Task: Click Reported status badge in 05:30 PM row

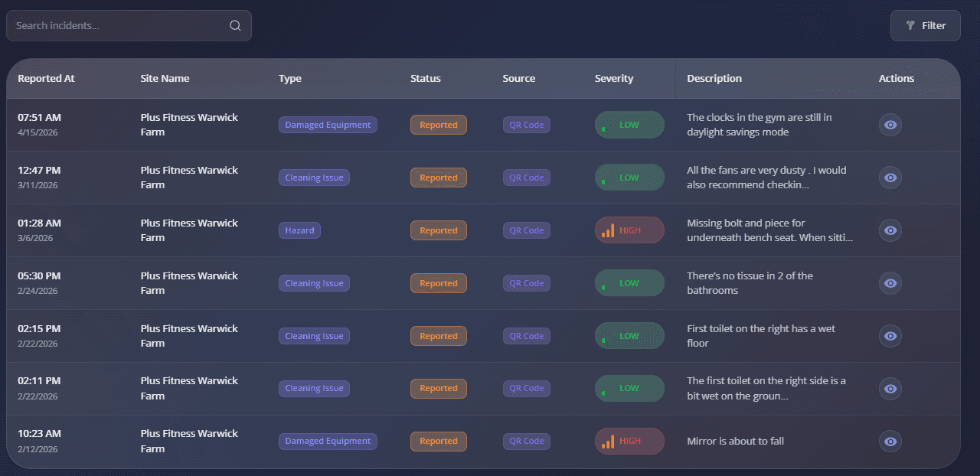Action: (x=439, y=283)
